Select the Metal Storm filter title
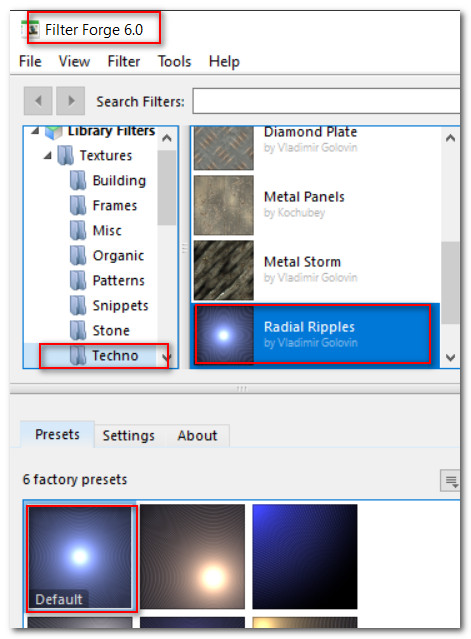471x639 pixels. [302, 262]
